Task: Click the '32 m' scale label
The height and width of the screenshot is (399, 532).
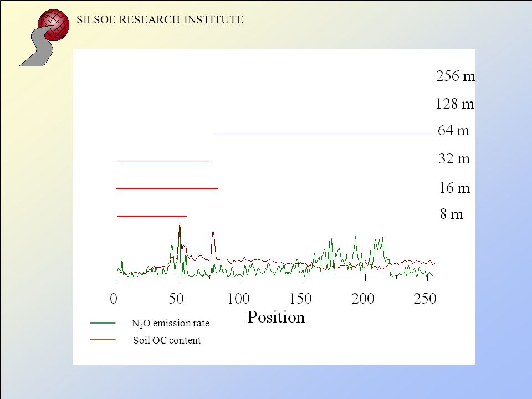Action: pos(454,158)
